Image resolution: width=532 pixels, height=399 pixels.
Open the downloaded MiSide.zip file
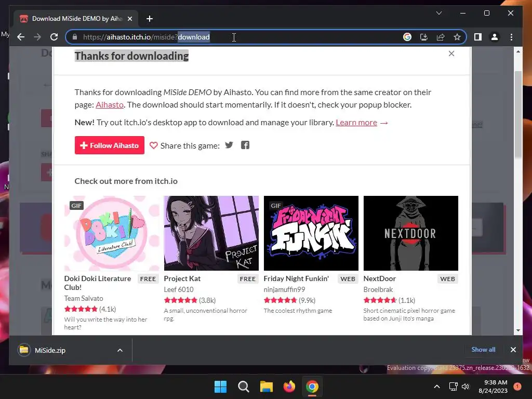(x=50, y=350)
